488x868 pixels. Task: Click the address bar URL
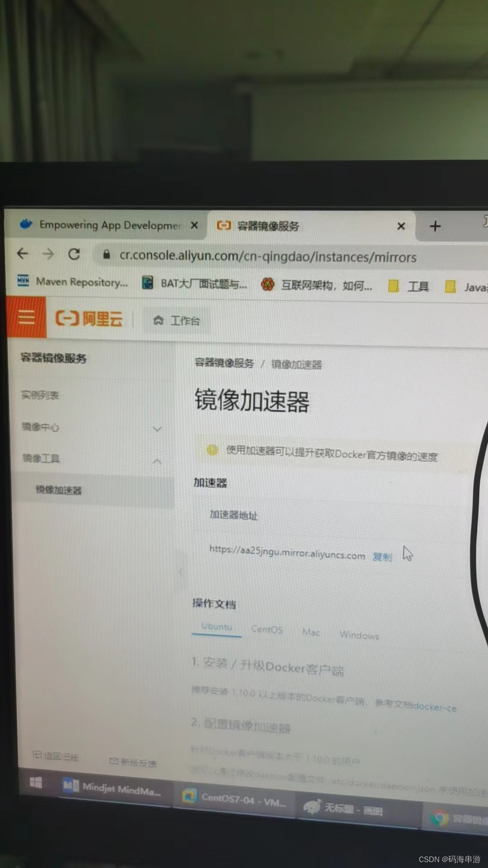tap(268, 256)
